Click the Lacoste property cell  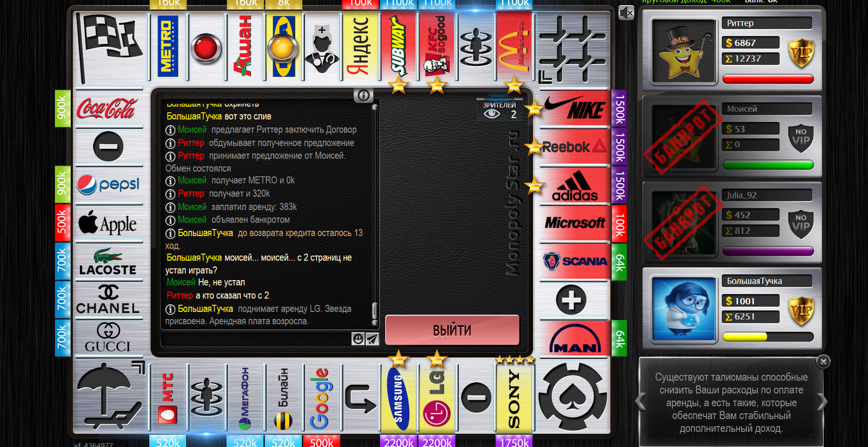tap(108, 262)
